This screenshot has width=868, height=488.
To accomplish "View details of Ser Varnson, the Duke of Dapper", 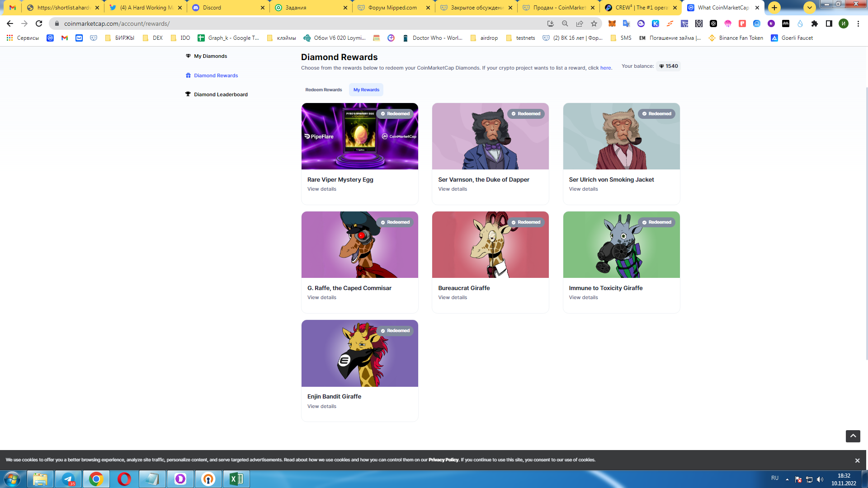I will pos(453,189).
